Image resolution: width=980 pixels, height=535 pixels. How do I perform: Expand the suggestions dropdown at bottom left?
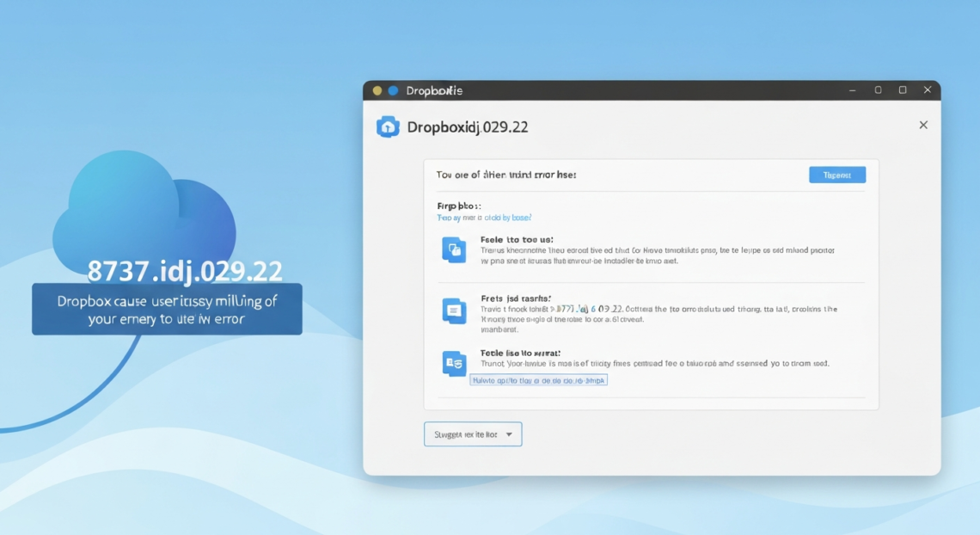click(472, 434)
